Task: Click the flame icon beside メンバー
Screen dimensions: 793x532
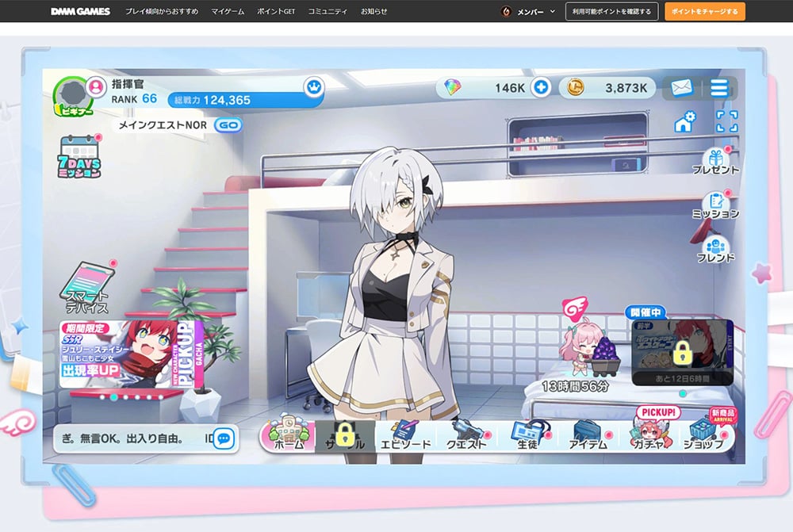Action: pyautogui.click(x=506, y=11)
